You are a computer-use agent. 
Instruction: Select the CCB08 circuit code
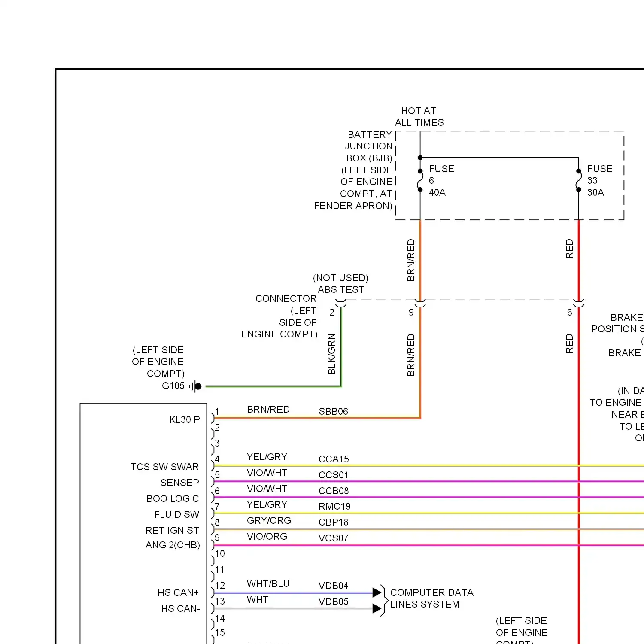(x=334, y=491)
